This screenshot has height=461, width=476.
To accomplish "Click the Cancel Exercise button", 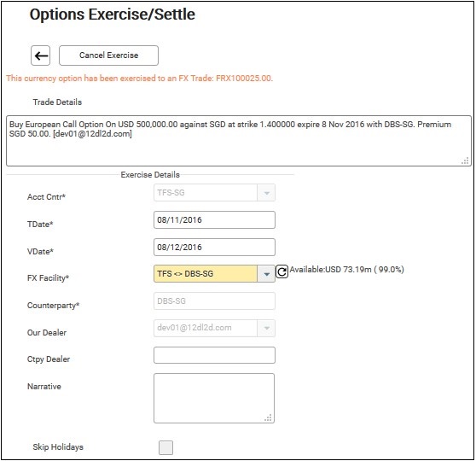I will tap(108, 55).
